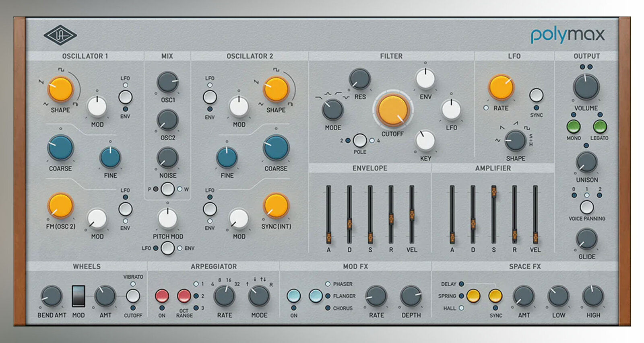Image resolution: width=644 pixels, height=343 pixels.
Task: Click Oscillator 2 FINE tuning knob
Action: click(227, 157)
